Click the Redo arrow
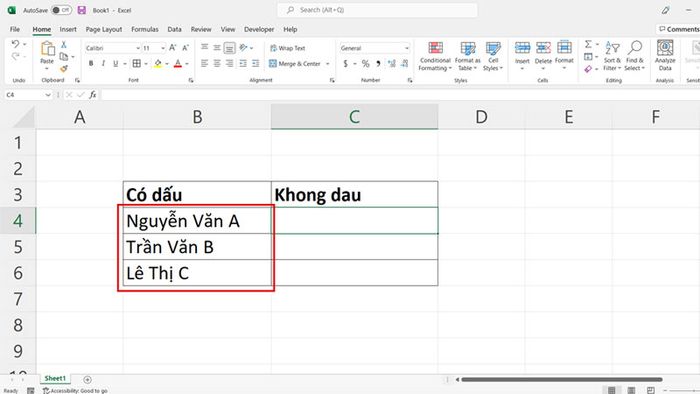 16,56
